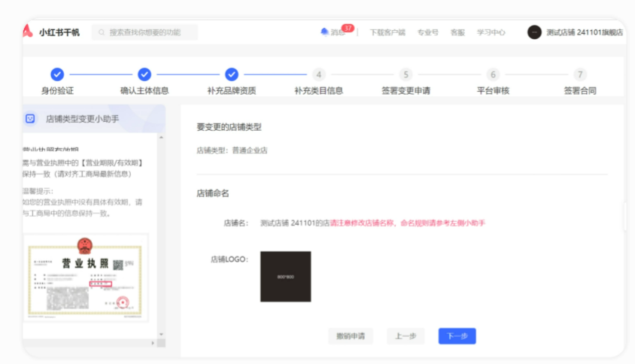This screenshot has height=364, width=635.
Task: Click the red 请注意修改店铺名称 warning text
Action: click(x=407, y=223)
